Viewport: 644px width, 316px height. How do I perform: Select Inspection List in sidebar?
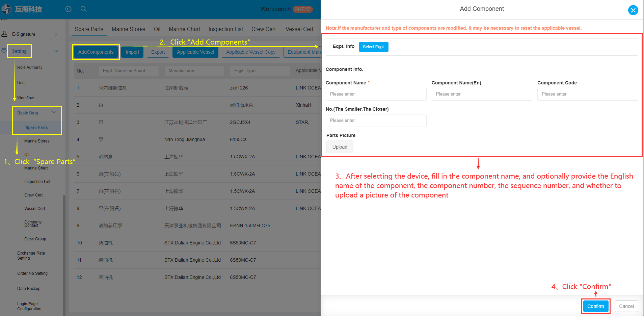(37, 182)
